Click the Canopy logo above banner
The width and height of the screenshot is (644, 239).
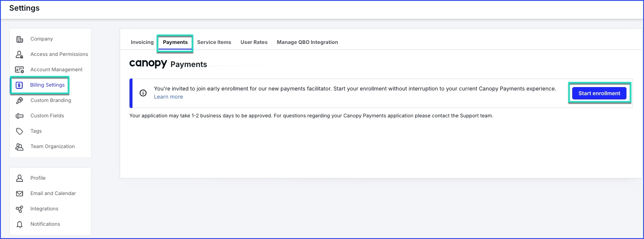point(148,64)
